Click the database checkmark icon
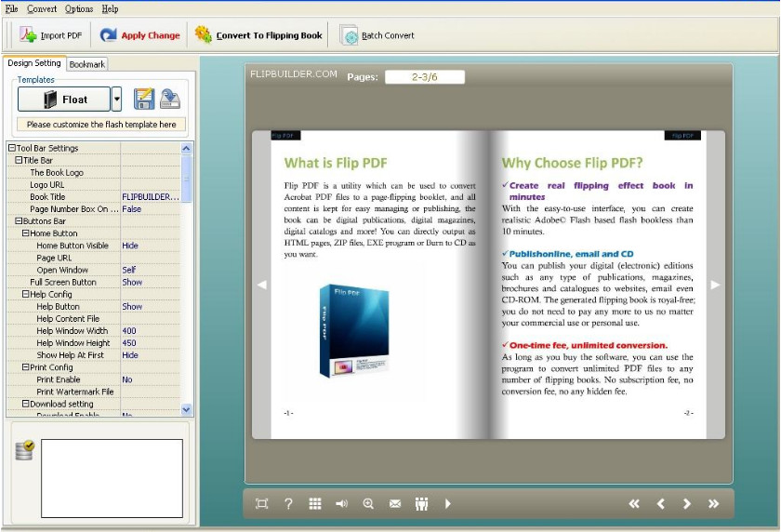The width and height of the screenshot is (781, 532). [x=24, y=450]
